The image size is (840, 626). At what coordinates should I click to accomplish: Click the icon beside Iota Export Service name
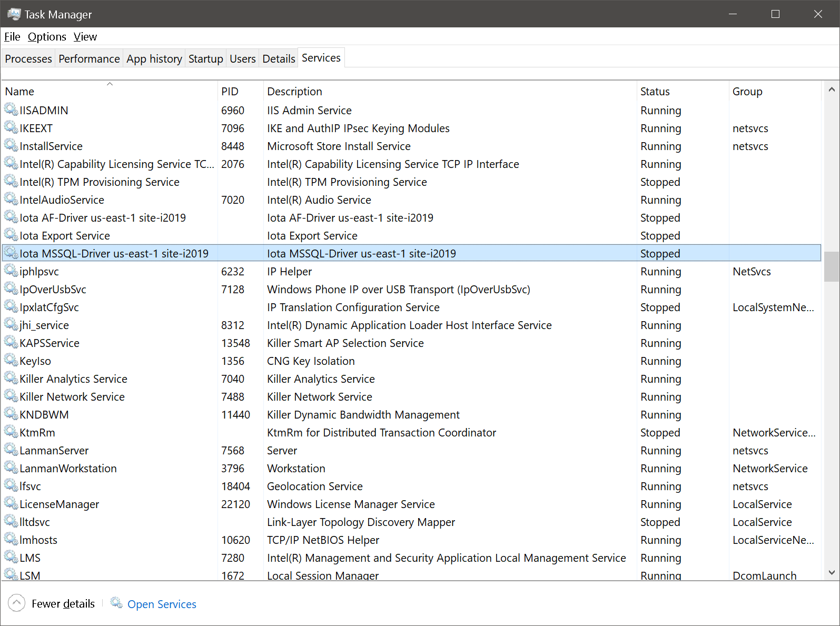(11, 235)
